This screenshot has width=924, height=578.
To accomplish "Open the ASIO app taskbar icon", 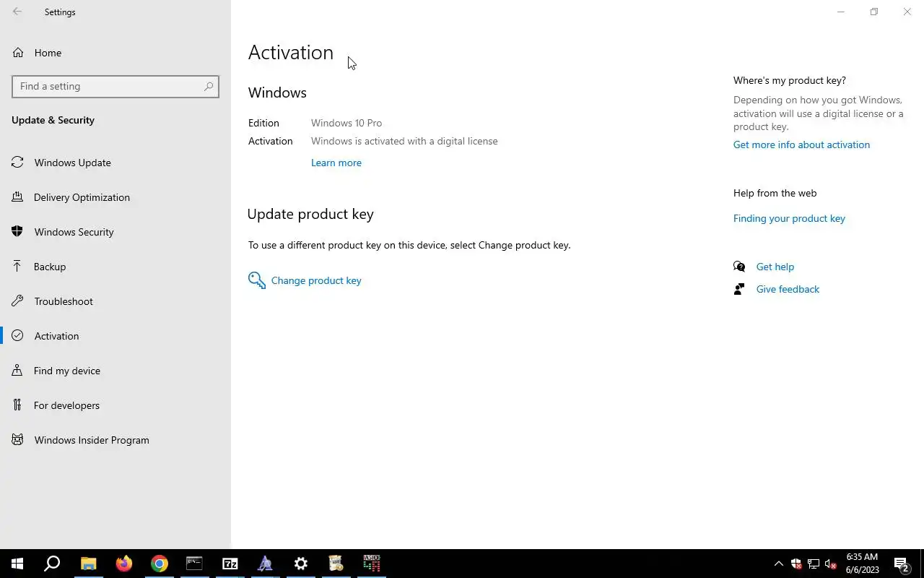I will (x=371, y=564).
